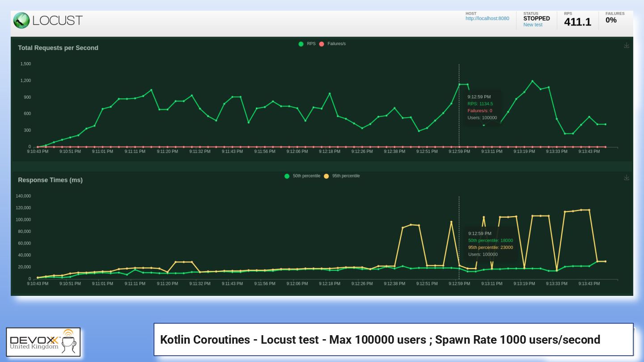
Task: Click the Locust logo icon
Action: coord(21,20)
